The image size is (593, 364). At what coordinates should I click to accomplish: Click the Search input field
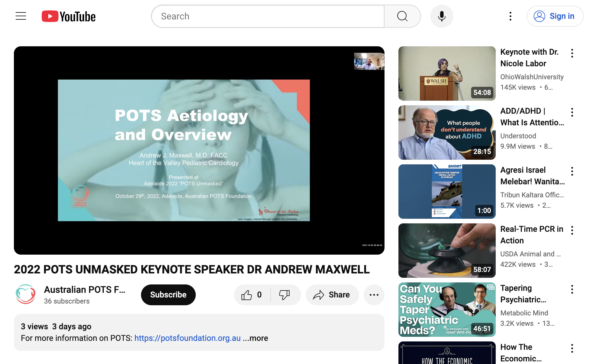click(x=268, y=16)
